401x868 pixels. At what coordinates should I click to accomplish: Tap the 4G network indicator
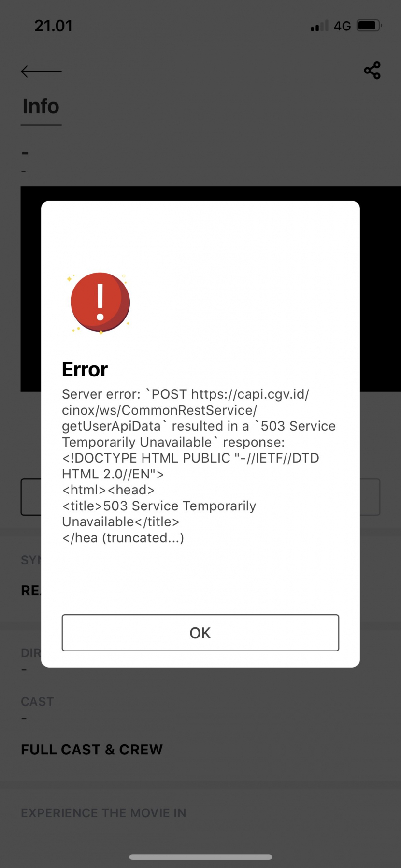(x=342, y=26)
